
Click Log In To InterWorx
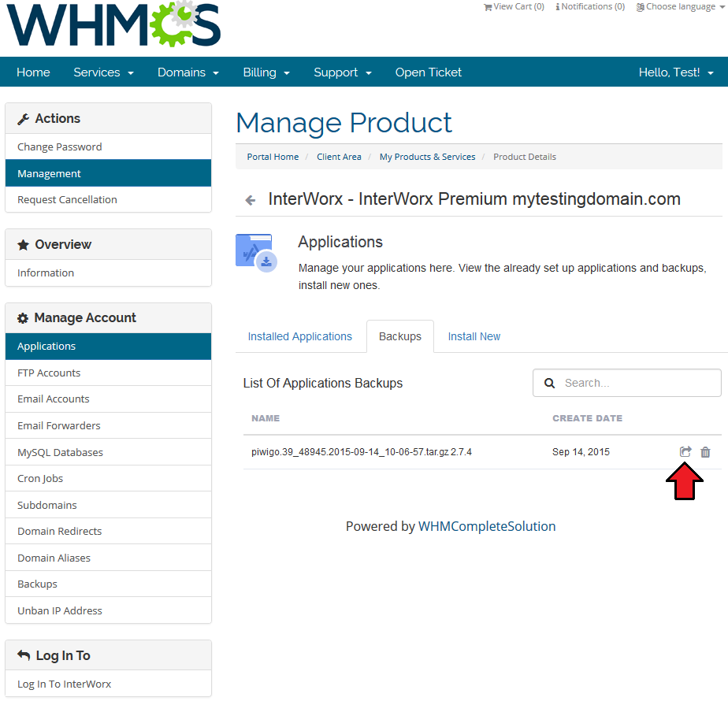coord(108,684)
